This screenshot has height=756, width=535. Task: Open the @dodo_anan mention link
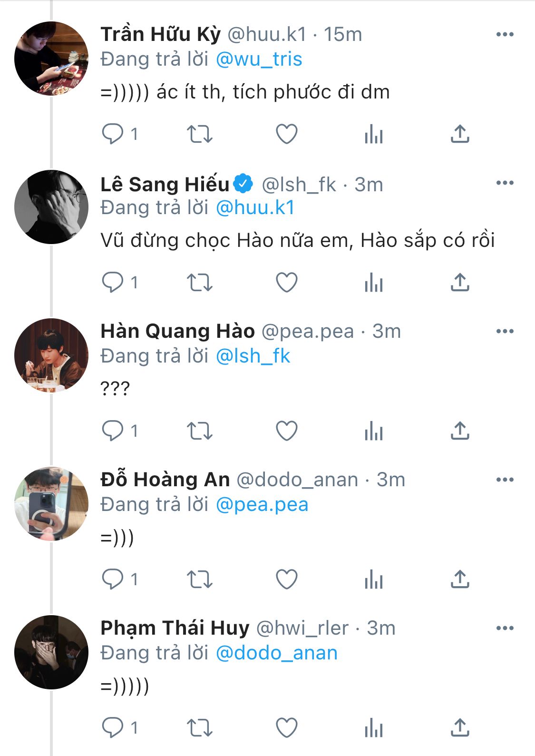coord(277,653)
